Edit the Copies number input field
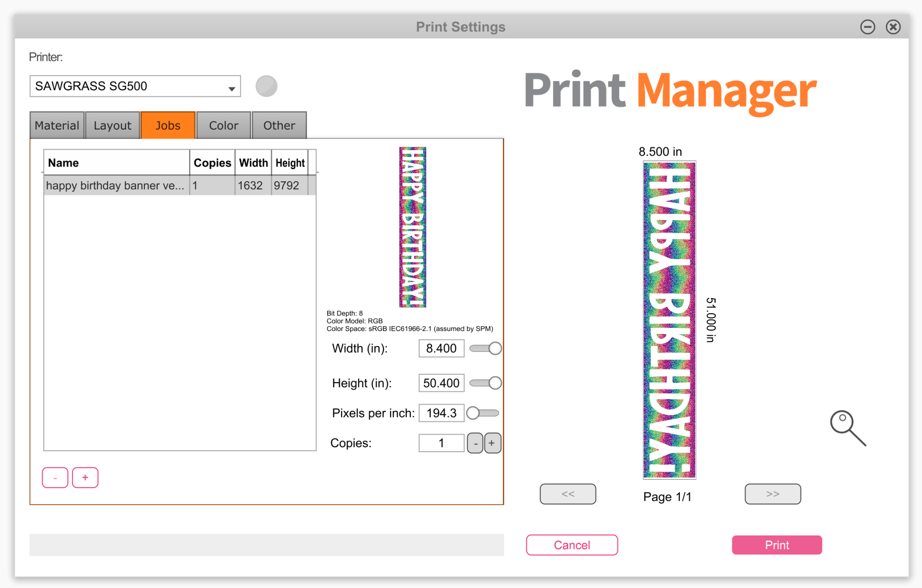The height and width of the screenshot is (588, 922). 440,442
